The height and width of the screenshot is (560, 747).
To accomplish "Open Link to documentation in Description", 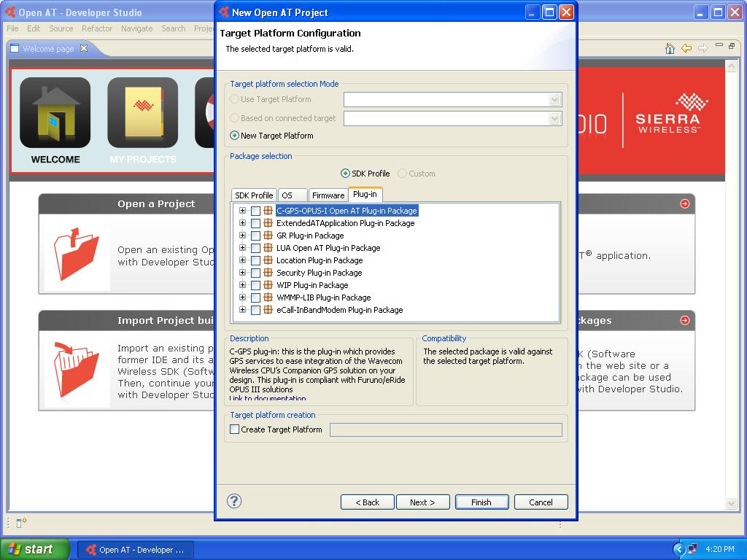I will pos(268,397).
